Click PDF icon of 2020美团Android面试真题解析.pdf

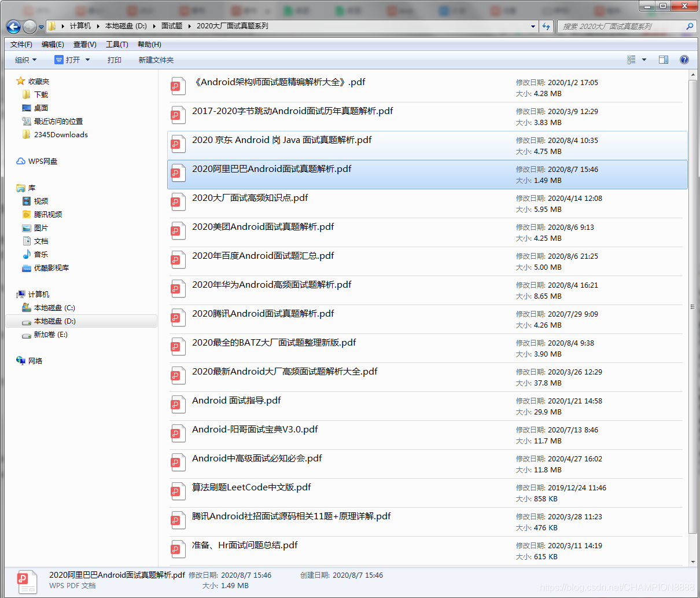point(178,230)
